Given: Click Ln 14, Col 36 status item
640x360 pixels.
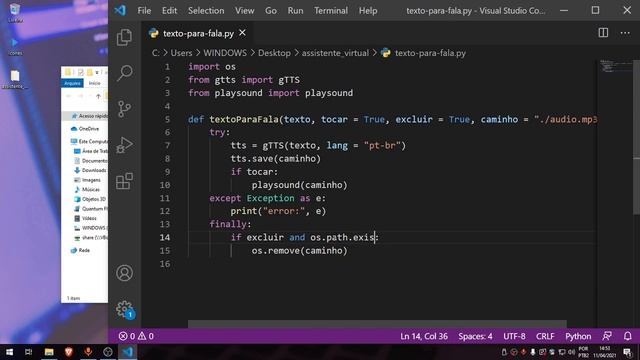Looking at the screenshot, I should coord(424,336).
